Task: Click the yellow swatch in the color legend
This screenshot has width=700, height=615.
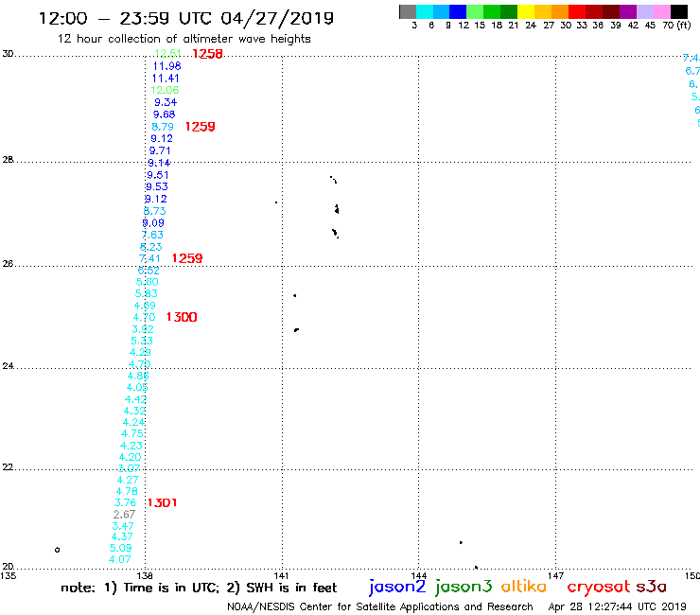Action: 526,11
